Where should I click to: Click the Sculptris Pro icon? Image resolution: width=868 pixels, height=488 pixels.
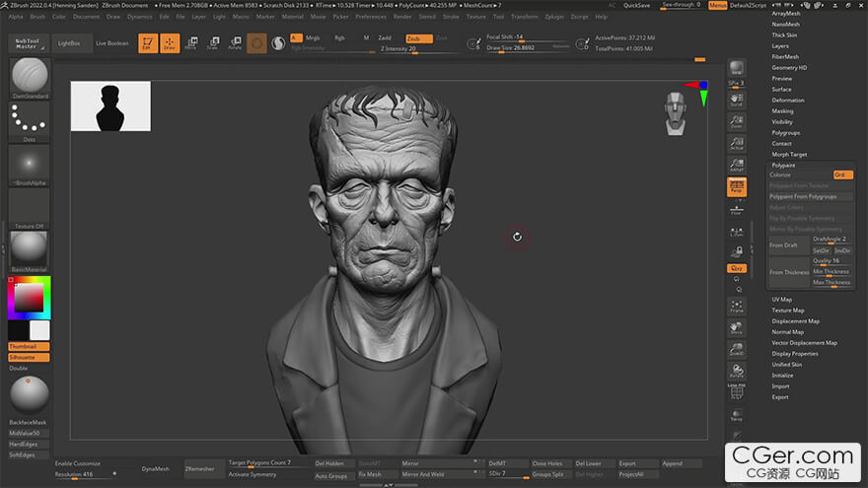[x=278, y=43]
